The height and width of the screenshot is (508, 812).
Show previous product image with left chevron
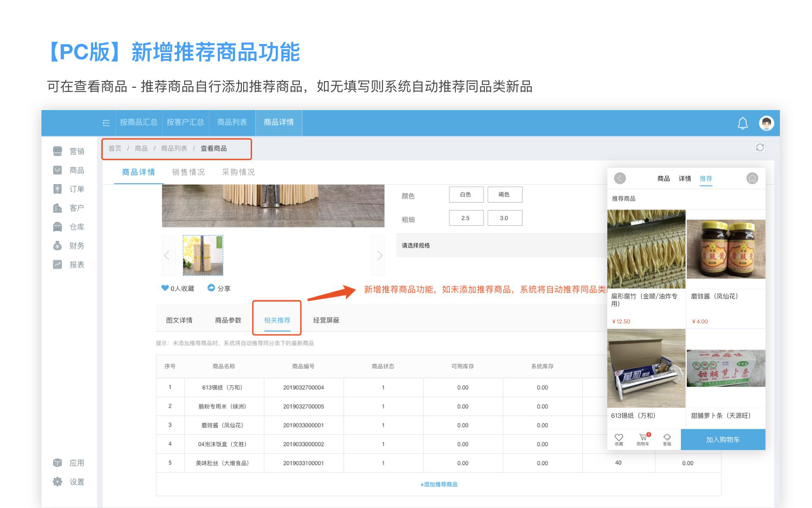[x=167, y=255]
